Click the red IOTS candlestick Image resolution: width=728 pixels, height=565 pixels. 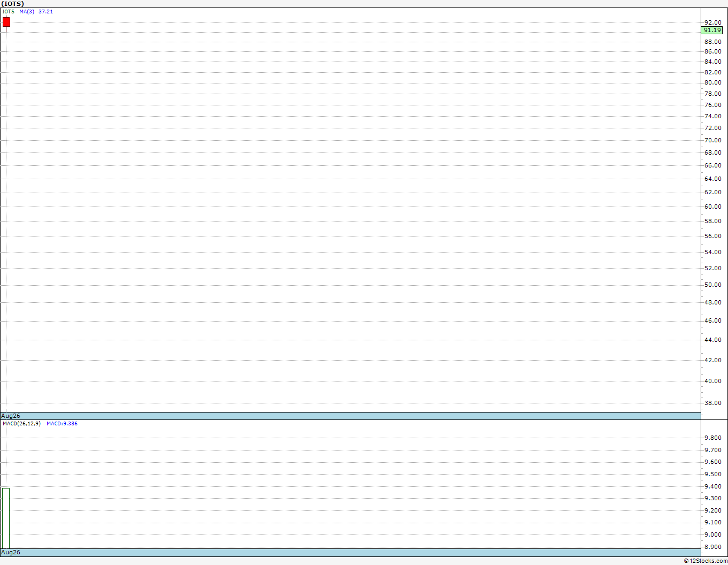click(x=6, y=22)
